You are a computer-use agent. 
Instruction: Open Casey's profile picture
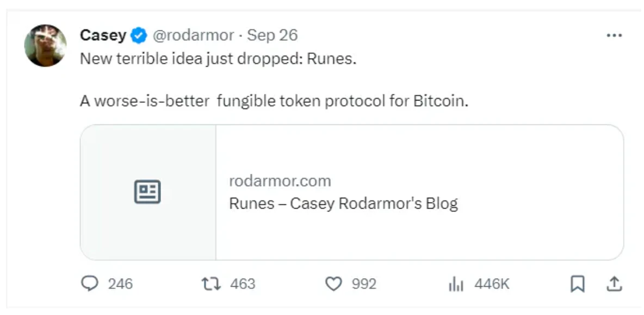(46, 46)
